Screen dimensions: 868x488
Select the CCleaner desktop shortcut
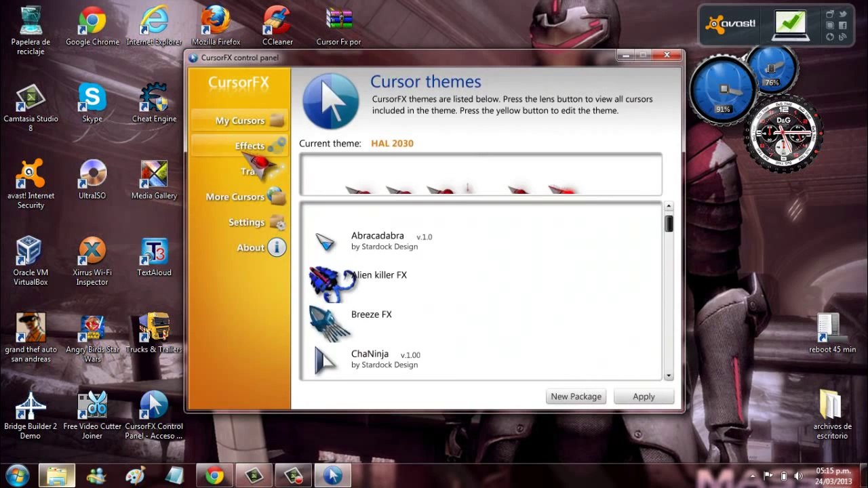click(277, 27)
